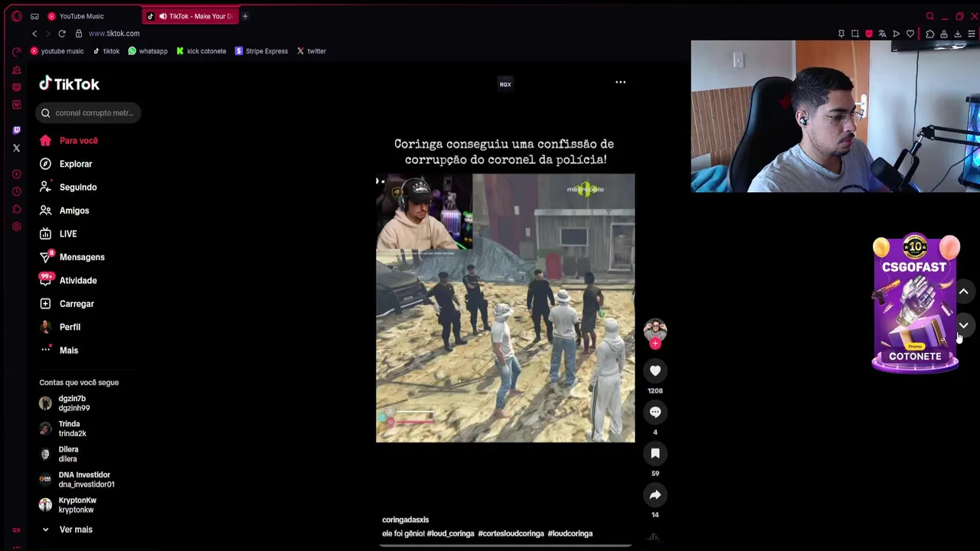Viewport: 980px width, 551px height.
Task: Open Explorar page
Action: 66,164
